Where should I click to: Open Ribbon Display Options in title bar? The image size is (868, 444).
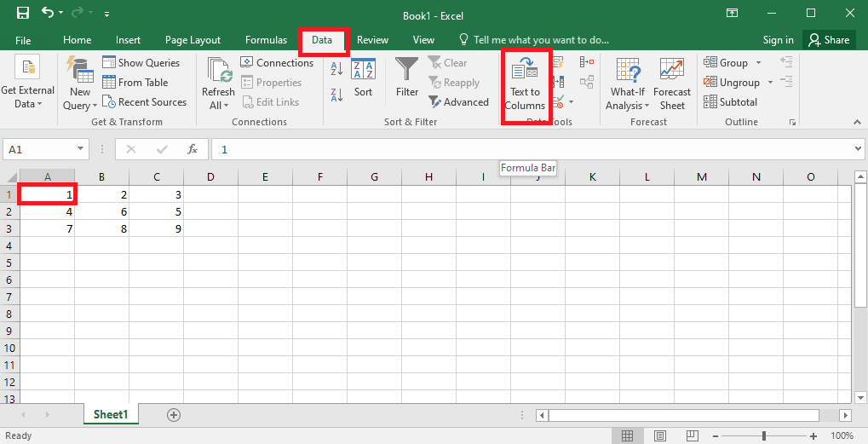point(732,14)
